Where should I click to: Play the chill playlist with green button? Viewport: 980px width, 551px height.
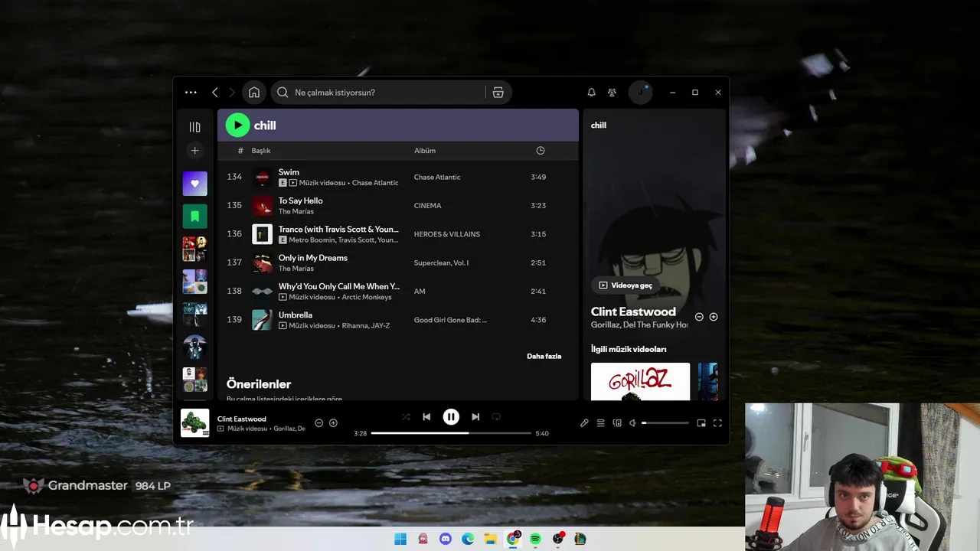[237, 125]
